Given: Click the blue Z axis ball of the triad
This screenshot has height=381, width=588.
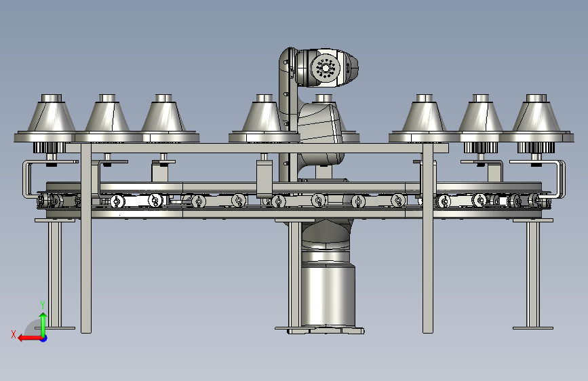Looking at the screenshot, I should pyautogui.click(x=44, y=338).
